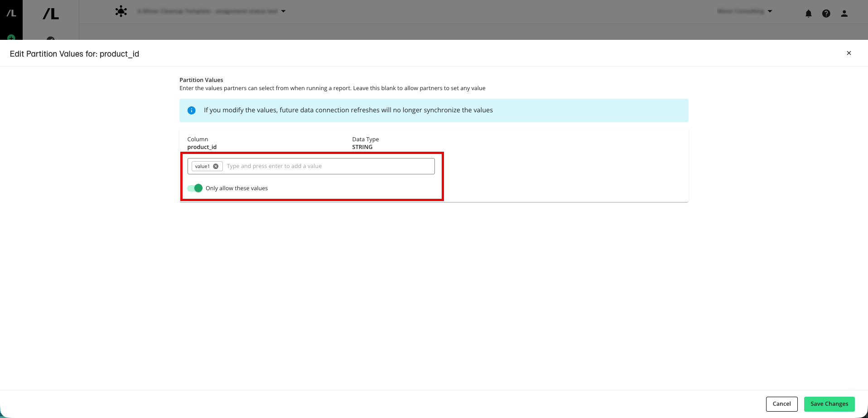Click the green plus icon in sidebar

point(11,38)
